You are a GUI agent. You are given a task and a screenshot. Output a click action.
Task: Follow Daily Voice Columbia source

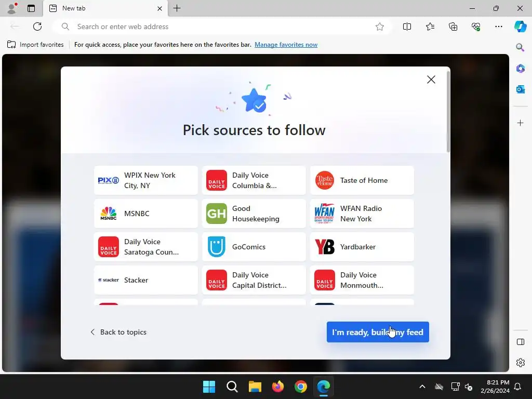click(x=254, y=180)
